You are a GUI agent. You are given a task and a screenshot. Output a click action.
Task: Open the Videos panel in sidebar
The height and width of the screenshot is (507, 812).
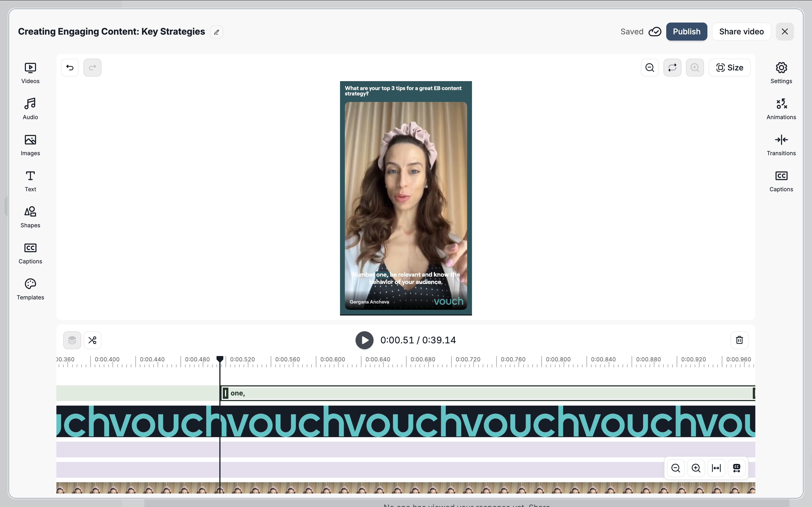click(x=30, y=73)
